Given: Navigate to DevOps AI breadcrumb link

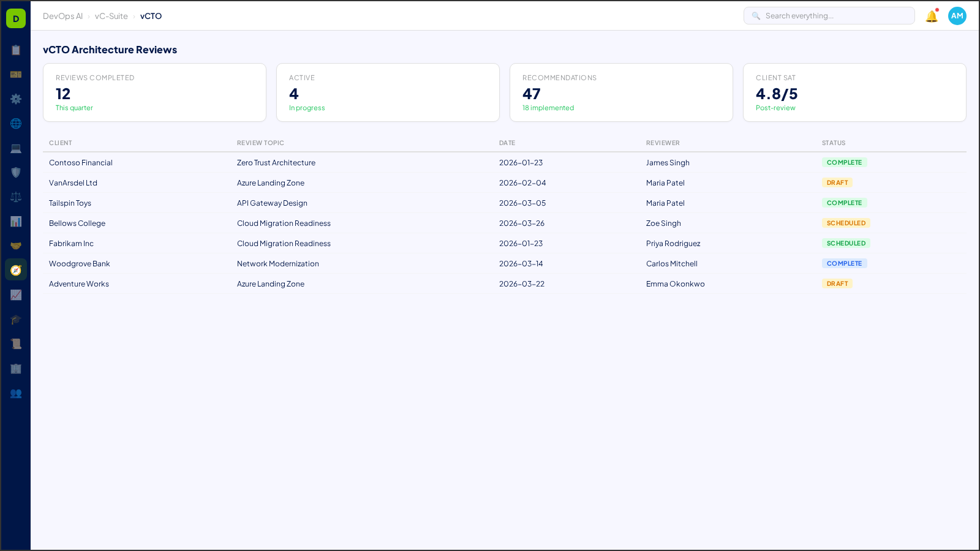Looking at the screenshot, I should pyautogui.click(x=62, y=16).
